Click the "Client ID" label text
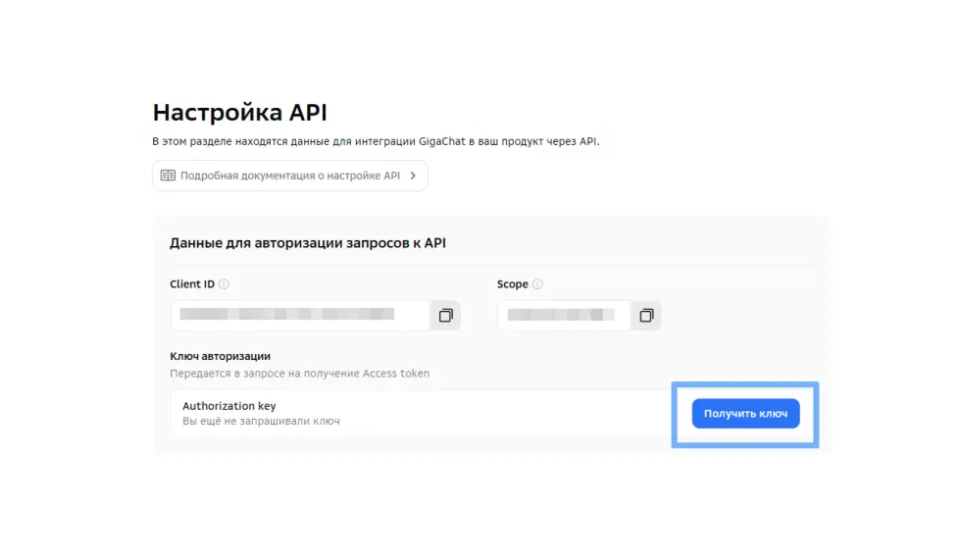The image size is (962, 560). click(x=192, y=284)
